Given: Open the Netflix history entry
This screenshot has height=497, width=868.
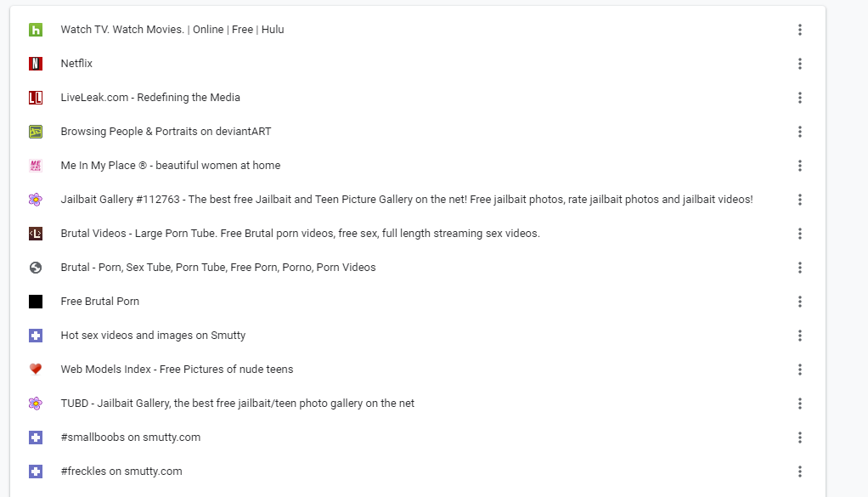Looking at the screenshot, I should point(76,64).
